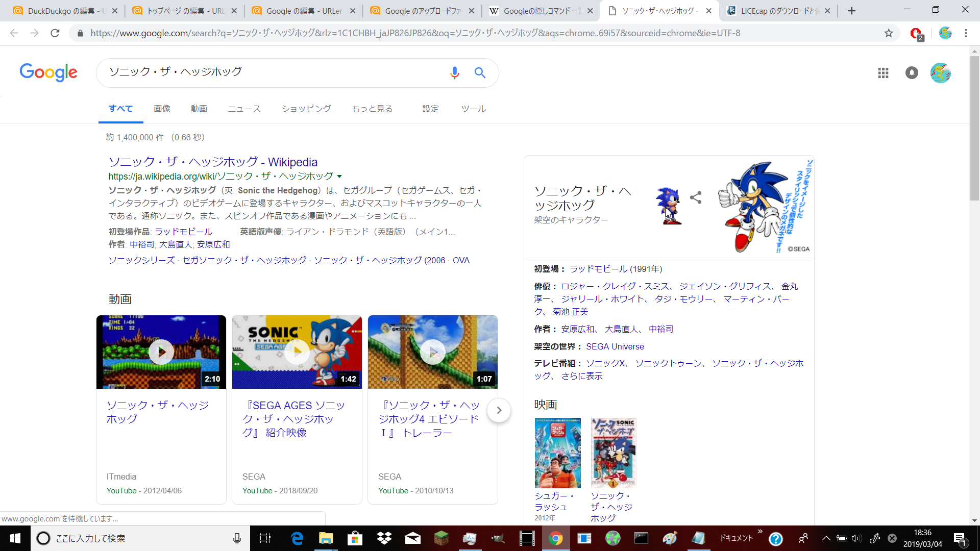Show hidden system tray icons
This screenshot has height=551, width=980.
826,538
